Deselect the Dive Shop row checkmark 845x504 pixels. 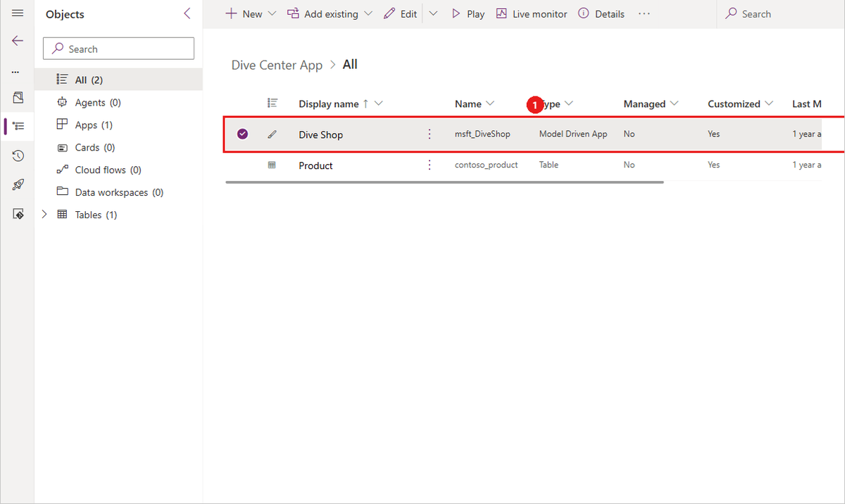(x=242, y=134)
